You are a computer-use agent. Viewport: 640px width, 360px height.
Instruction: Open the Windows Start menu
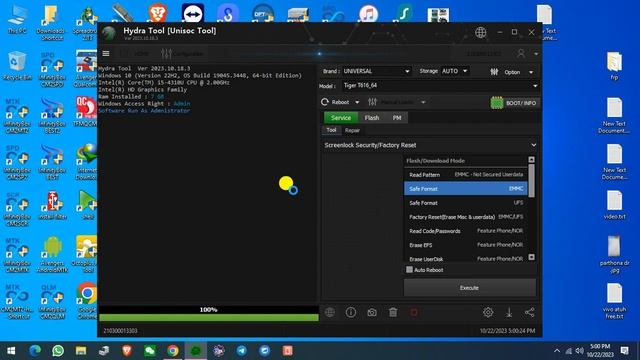(x=11, y=351)
